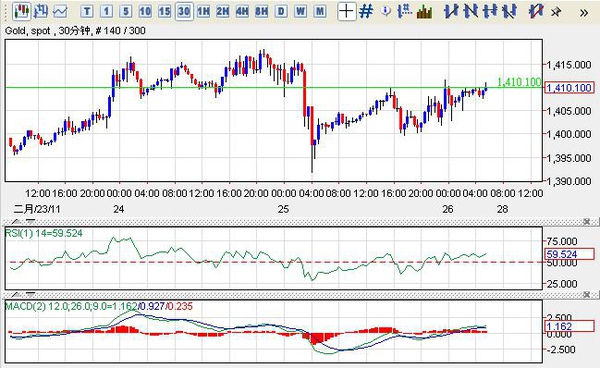Select the 1H timeframe
Viewport: 600px width, 368px height.
203,11
